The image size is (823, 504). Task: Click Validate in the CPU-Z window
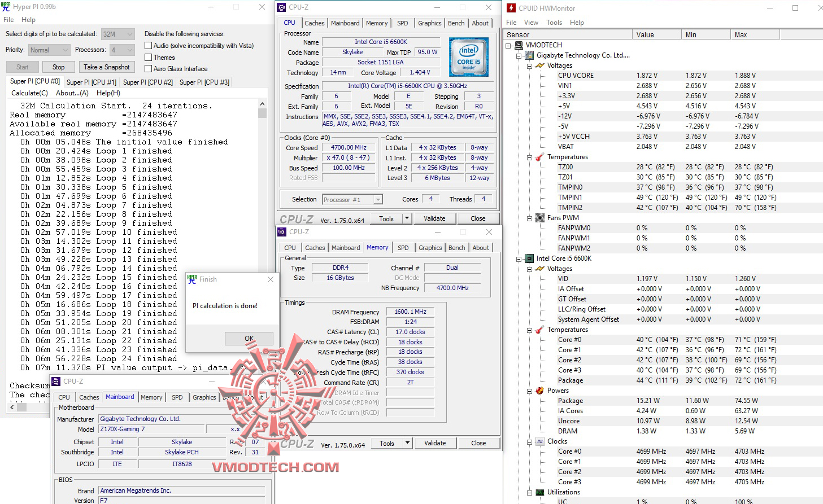coord(434,218)
